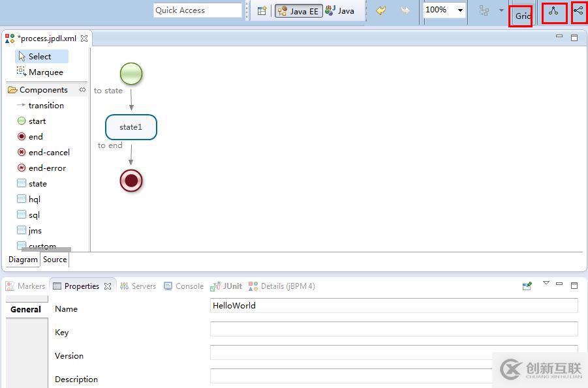Viewport: 588px width, 388px height.
Task: Close the Properties view
Action: (x=108, y=286)
